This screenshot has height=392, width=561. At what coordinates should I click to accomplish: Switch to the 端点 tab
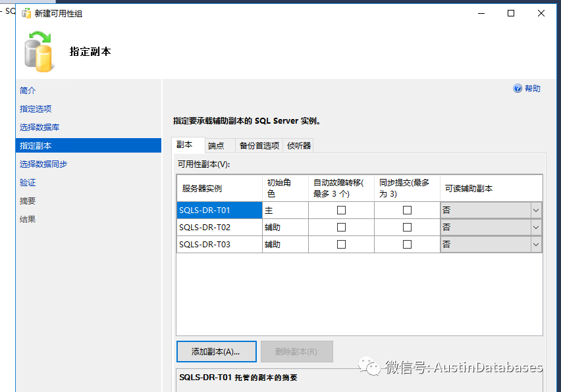tap(220, 145)
